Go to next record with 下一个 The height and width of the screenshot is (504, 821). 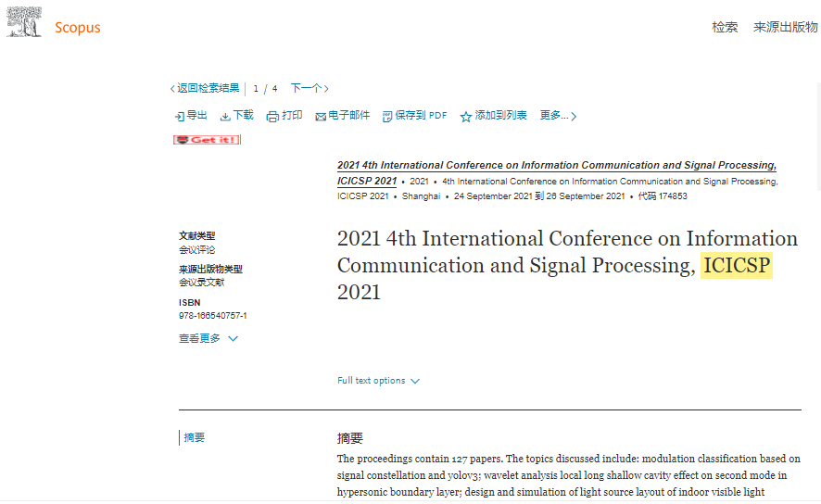pos(309,88)
